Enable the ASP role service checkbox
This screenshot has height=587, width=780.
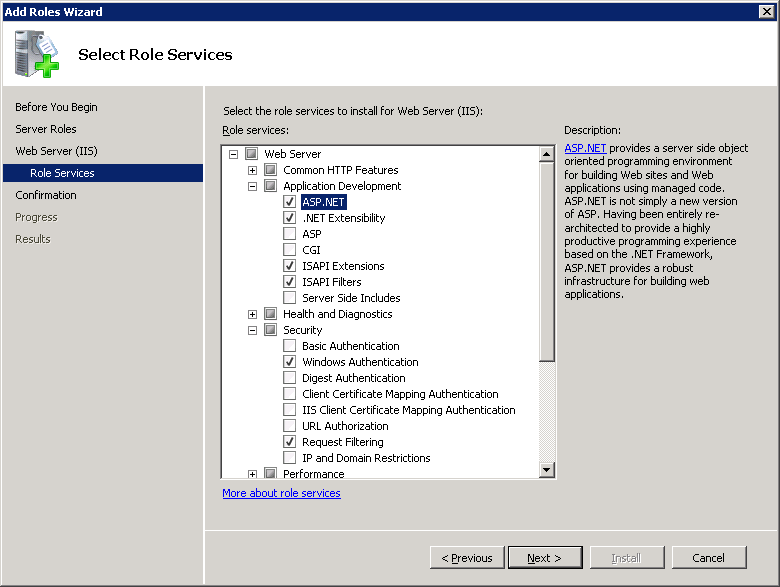(x=290, y=234)
